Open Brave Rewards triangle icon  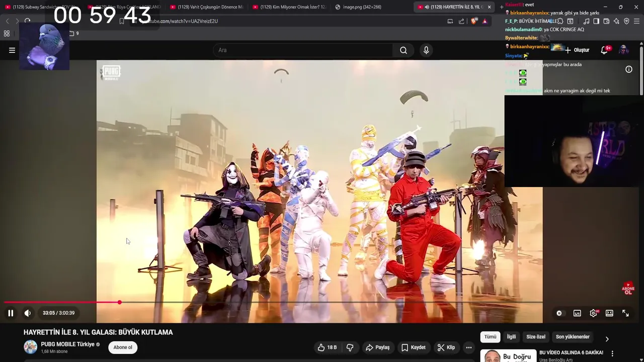coord(485,21)
